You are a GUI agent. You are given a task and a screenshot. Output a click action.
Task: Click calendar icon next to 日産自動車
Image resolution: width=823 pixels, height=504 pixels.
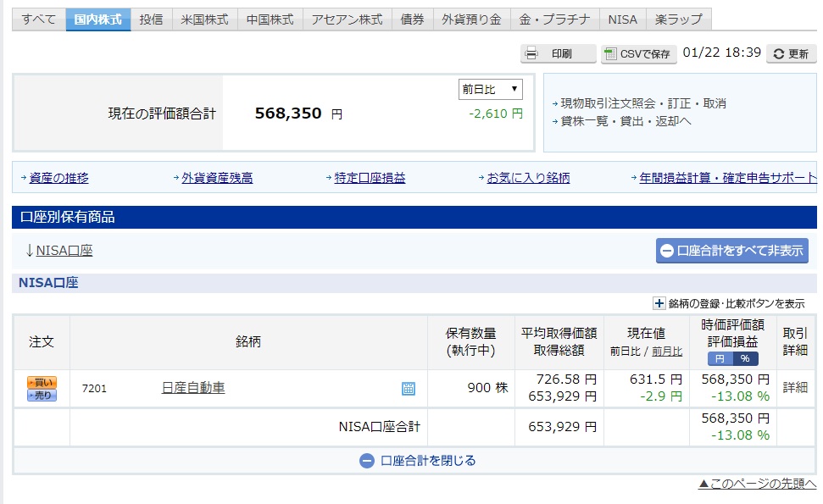[x=409, y=389]
